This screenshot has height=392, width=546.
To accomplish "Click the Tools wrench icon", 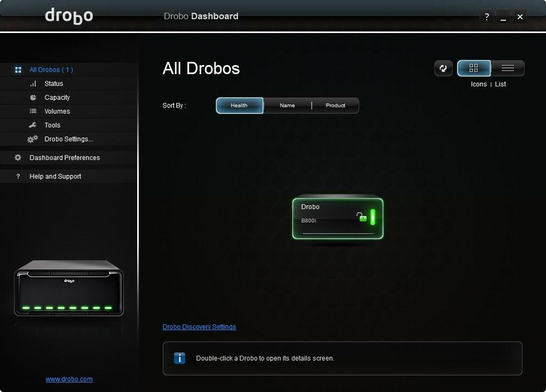I will 33,125.
